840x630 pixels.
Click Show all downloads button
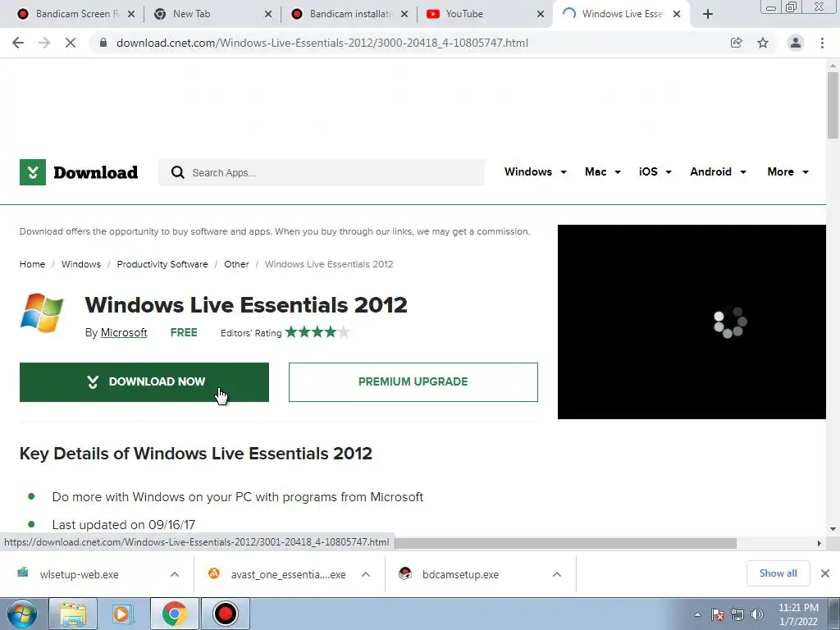pos(778,573)
